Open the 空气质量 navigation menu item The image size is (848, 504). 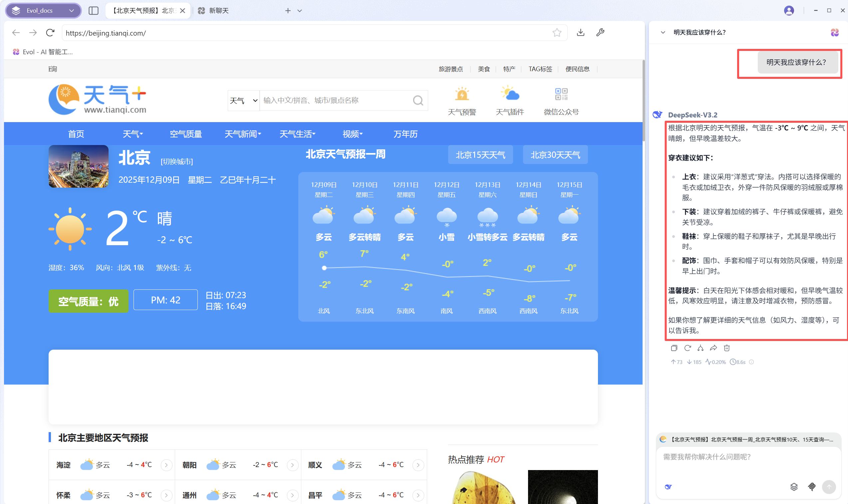coord(185,134)
